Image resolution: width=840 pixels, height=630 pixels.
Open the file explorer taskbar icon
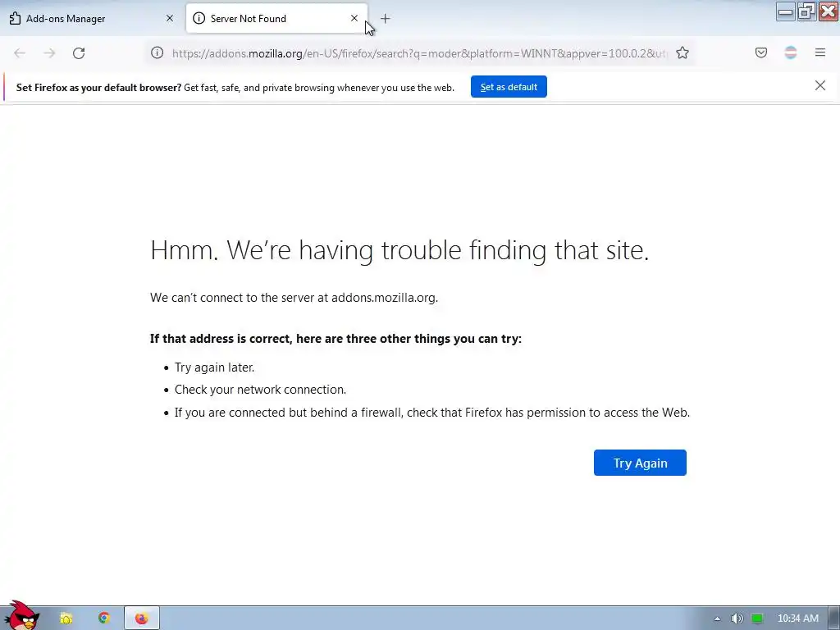66,619
